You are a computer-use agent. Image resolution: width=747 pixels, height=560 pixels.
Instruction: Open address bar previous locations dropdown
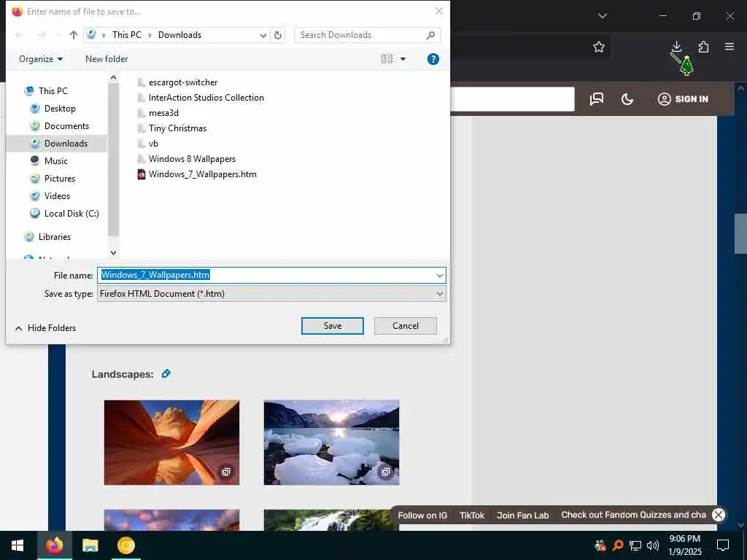tap(263, 35)
